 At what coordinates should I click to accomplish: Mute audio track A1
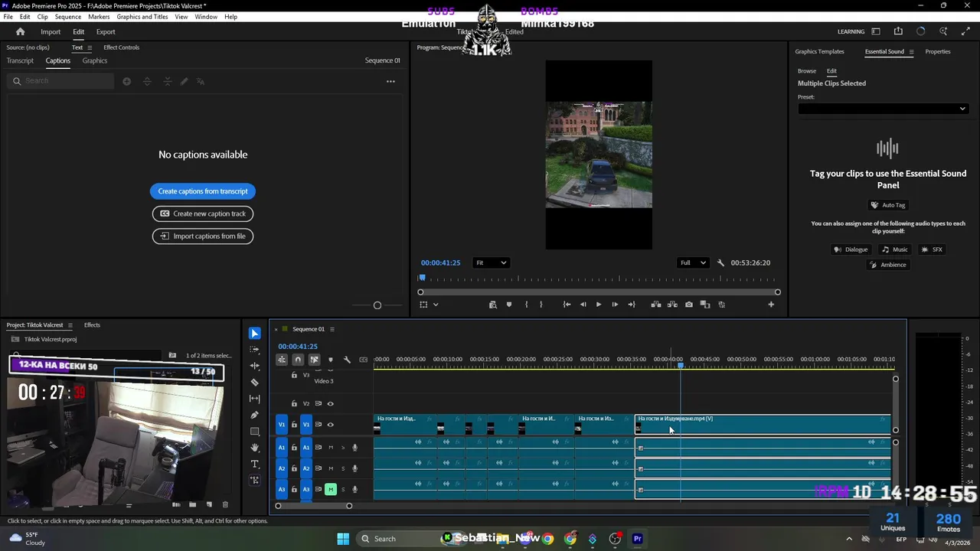[331, 448]
